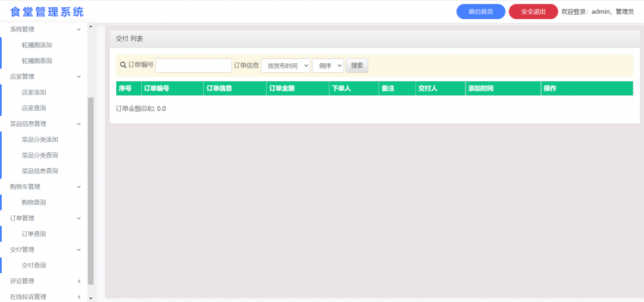Click the 交付 列表 panel title
The height and width of the screenshot is (302, 644).
click(129, 38)
